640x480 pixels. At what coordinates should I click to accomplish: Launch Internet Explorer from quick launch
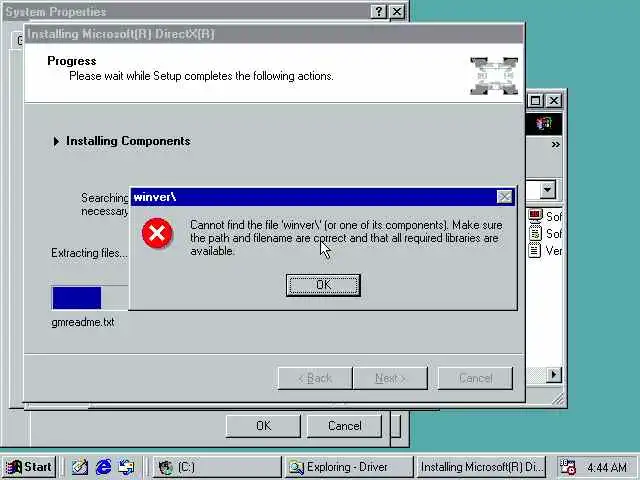point(103,467)
